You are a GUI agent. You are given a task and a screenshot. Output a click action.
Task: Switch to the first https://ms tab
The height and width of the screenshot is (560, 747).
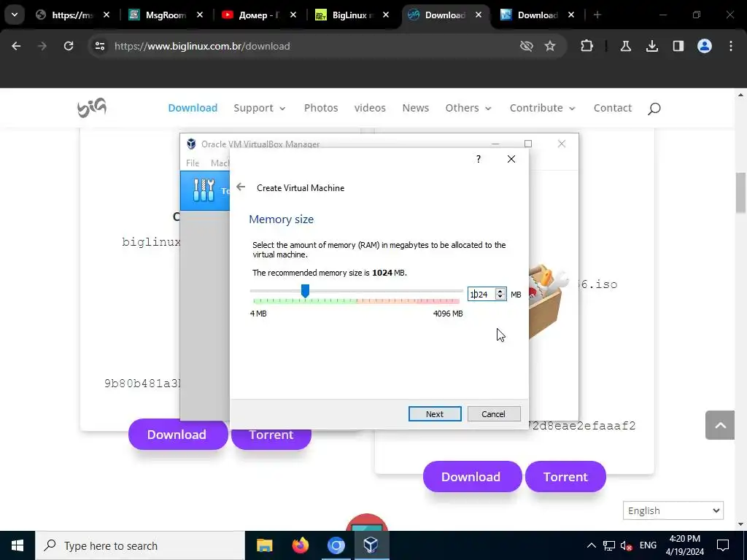pos(72,15)
